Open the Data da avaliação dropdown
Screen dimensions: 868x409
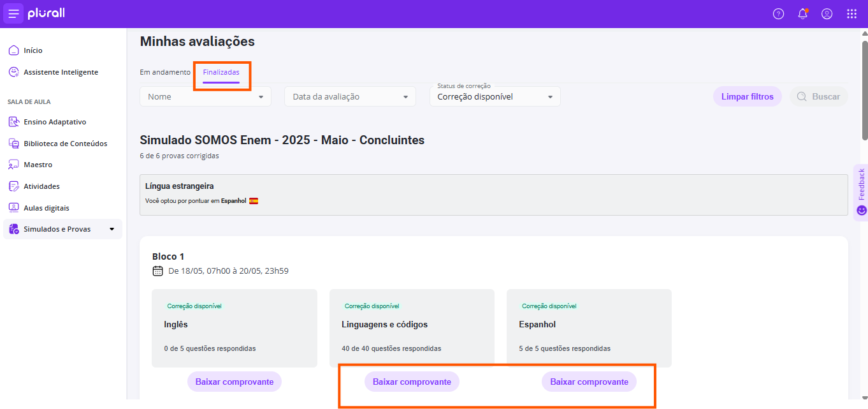(350, 97)
